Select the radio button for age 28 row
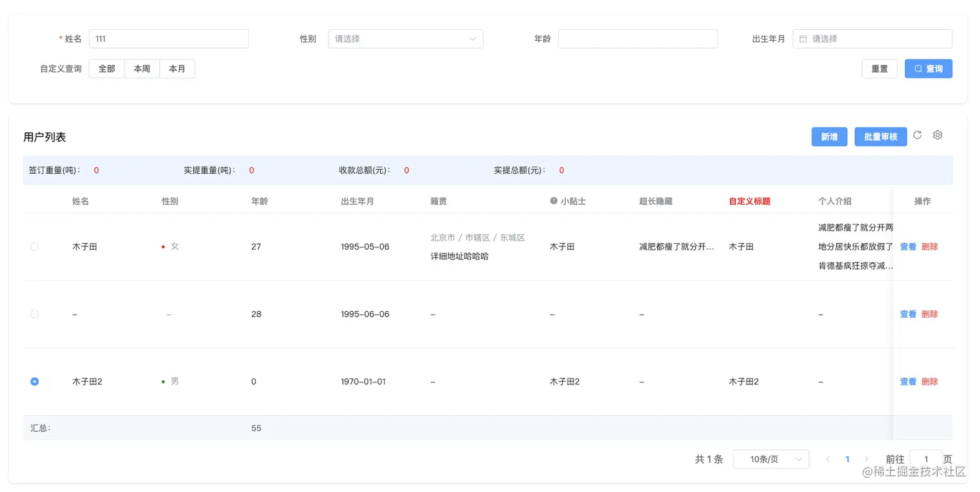Viewport: 980px width, 492px height. (34, 314)
